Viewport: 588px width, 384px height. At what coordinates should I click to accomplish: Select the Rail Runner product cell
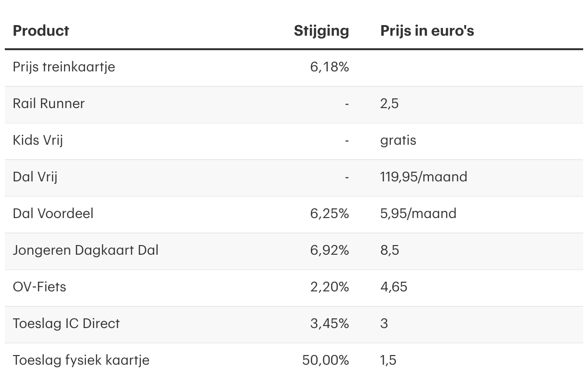click(x=49, y=104)
